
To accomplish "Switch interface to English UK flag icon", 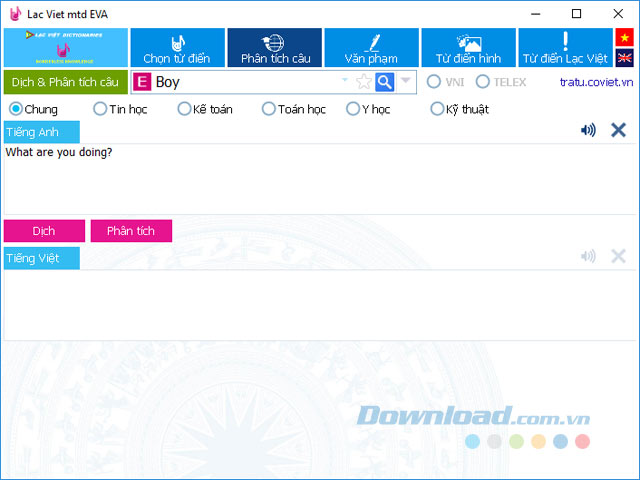I will [x=624, y=58].
